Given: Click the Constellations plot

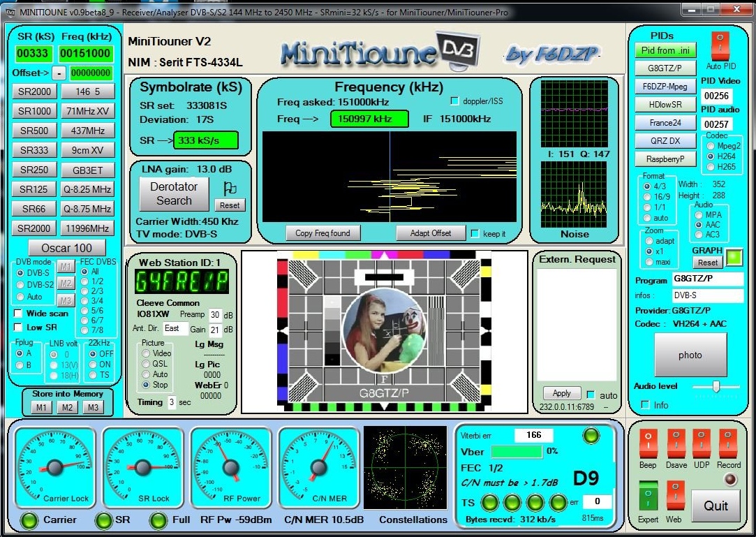Looking at the screenshot, I should (x=405, y=469).
